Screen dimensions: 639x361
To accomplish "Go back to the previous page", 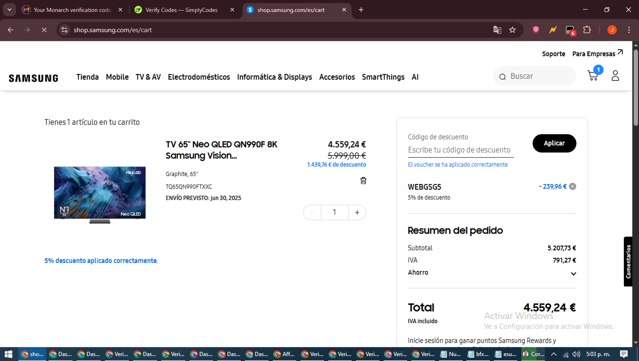I will [11, 30].
